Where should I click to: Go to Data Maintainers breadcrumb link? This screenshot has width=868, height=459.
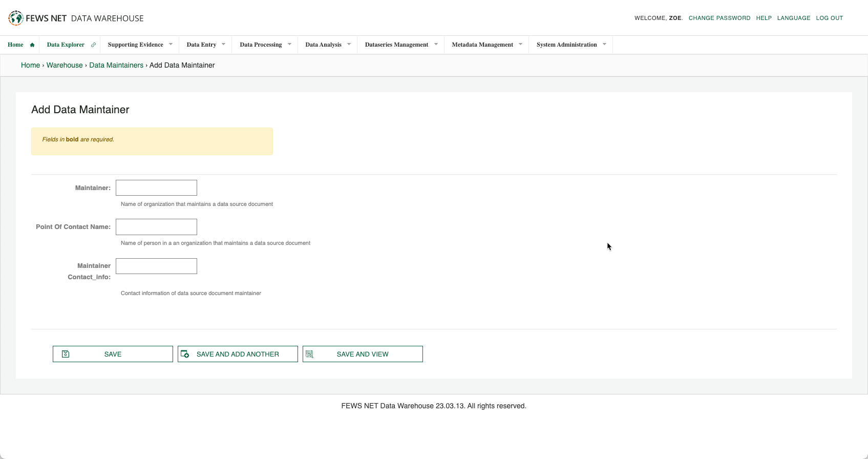tap(116, 65)
